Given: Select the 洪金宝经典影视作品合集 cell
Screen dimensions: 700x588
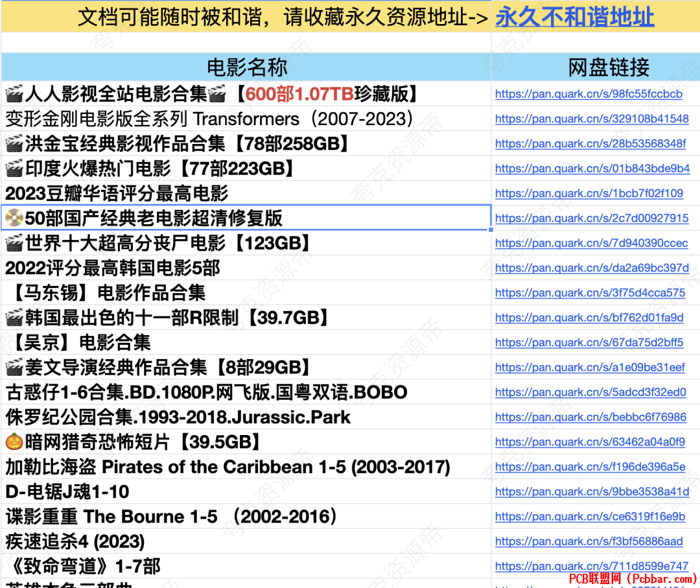Looking at the screenshot, I should [246, 144].
